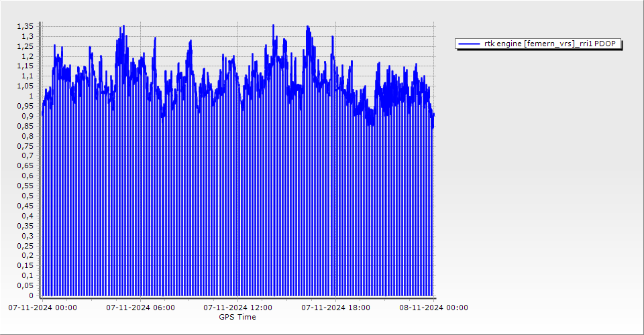The image size is (644, 335).
Task: Click the 07-11-2024 18:00 time label
Action: [335, 308]
